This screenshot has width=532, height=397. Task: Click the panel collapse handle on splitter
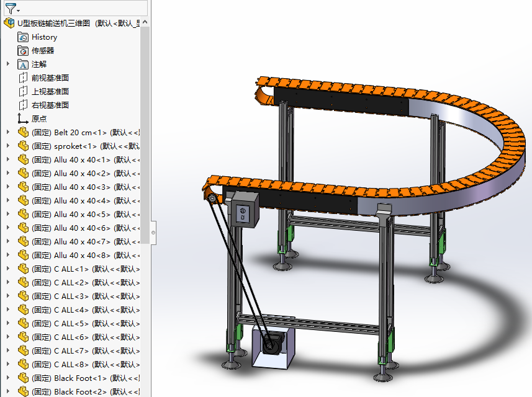click(153, 233)
